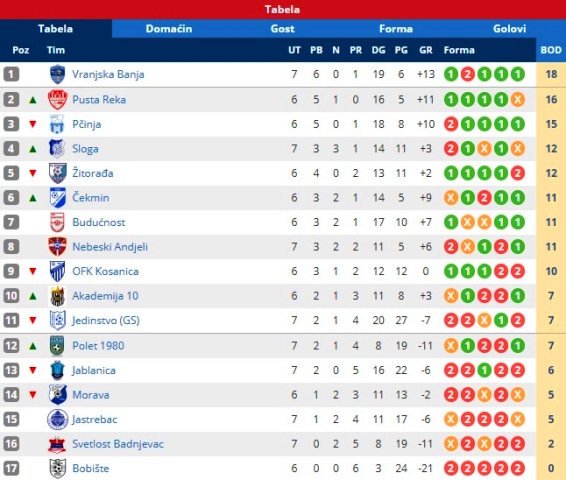Click Pusta Reka's orange draw form indicator
This screenshot has width=566, height=480.
(518, 100)
